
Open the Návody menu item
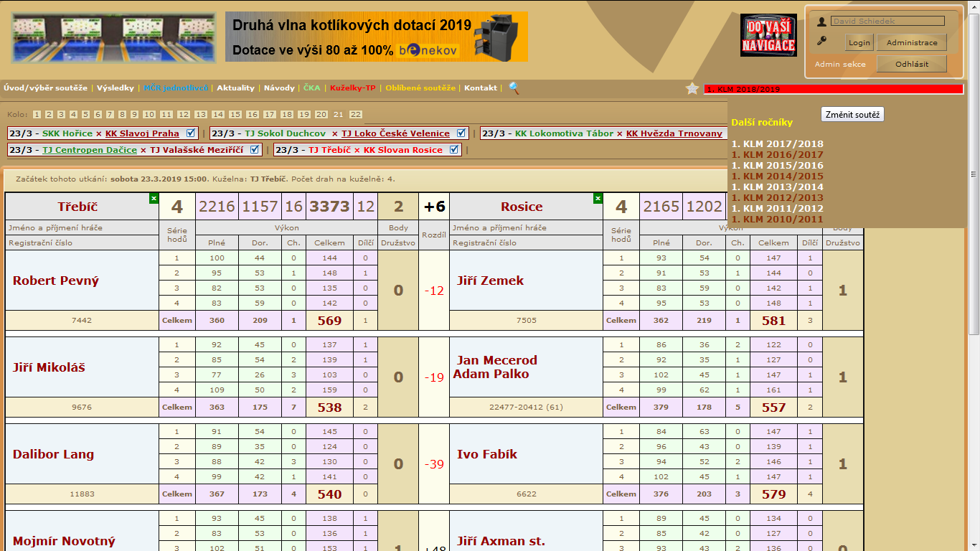(x=279, y=88)
